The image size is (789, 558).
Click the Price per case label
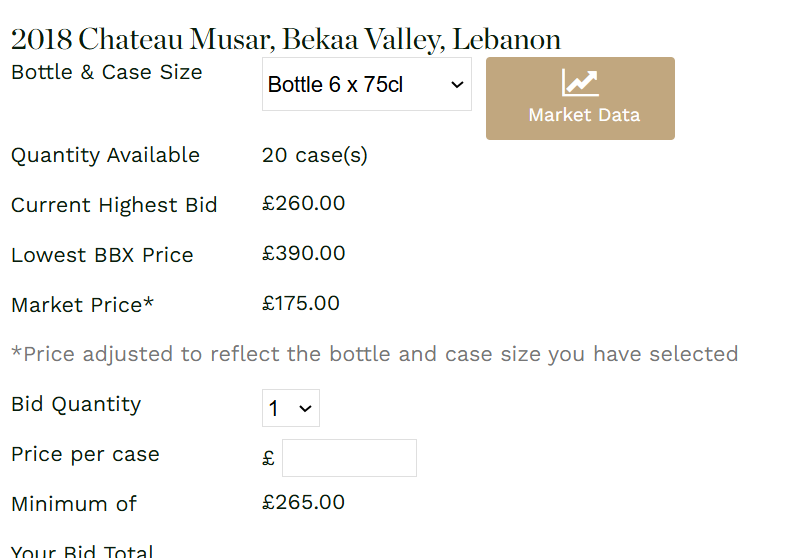(85, 454)
